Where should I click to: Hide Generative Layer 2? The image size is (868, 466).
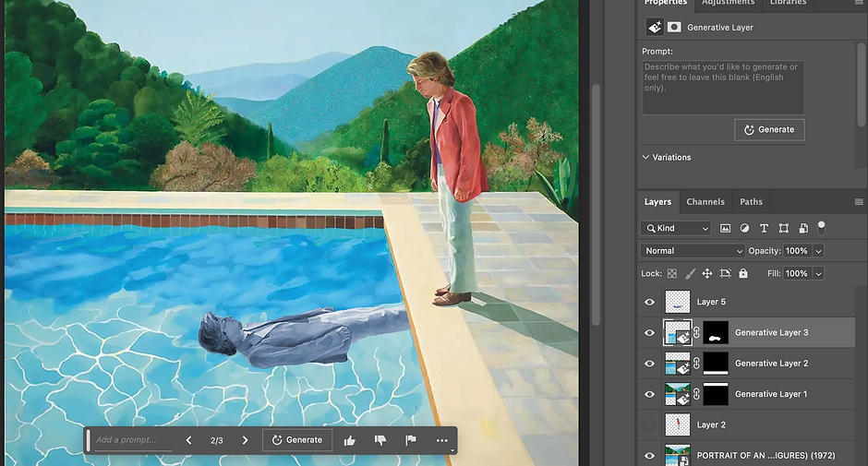click(649, 364)
